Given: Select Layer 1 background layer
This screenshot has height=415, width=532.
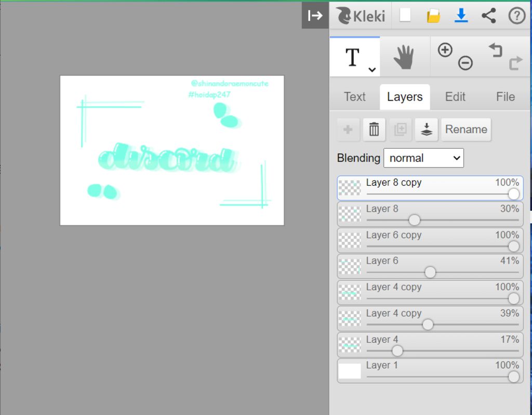Looking at the screenshot, I should pos(430,371).
